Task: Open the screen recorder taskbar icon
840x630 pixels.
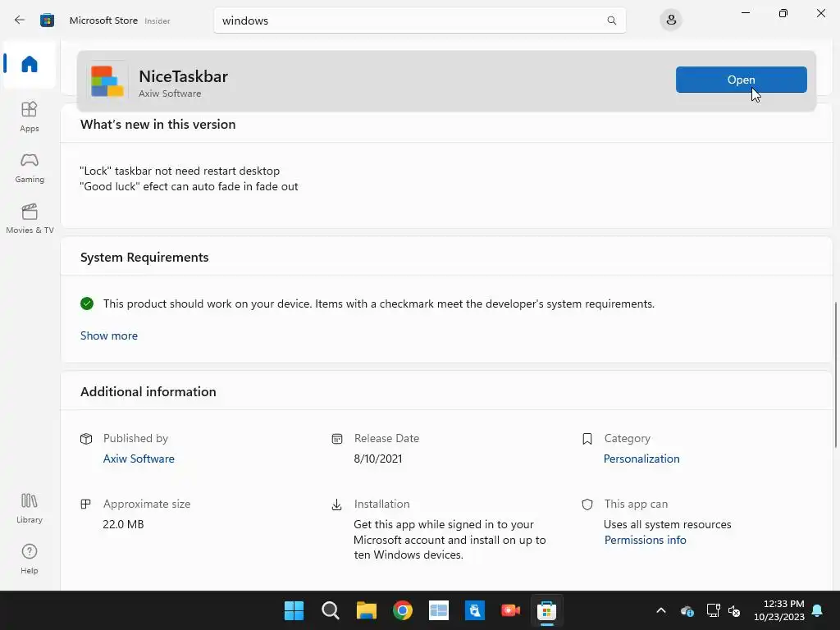Action: 510,610
